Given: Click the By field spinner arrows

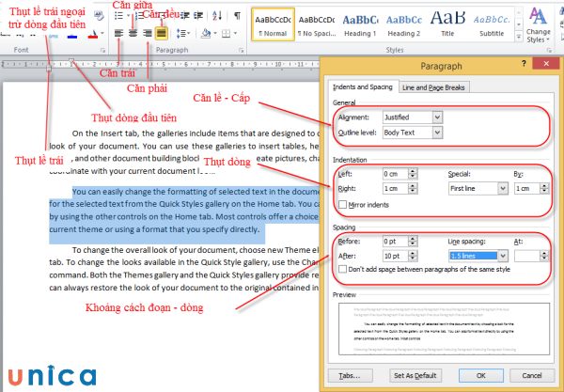Looking at the screenshot, I should point(544,188).
